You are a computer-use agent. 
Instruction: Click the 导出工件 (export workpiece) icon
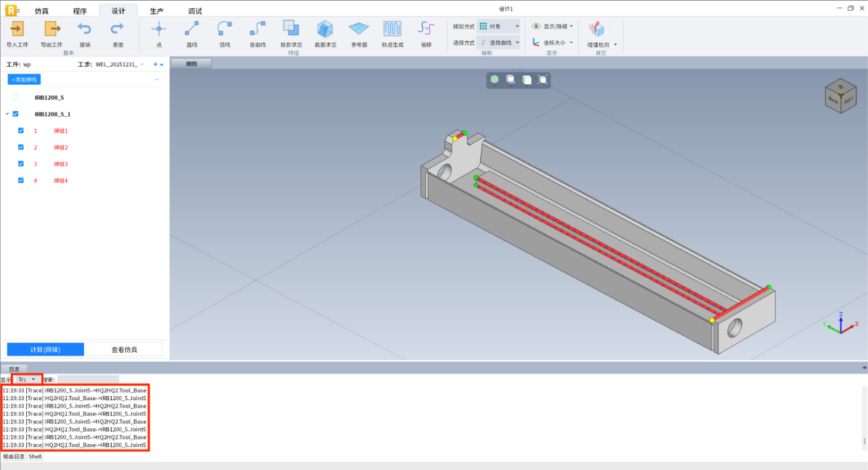[51, 29]
